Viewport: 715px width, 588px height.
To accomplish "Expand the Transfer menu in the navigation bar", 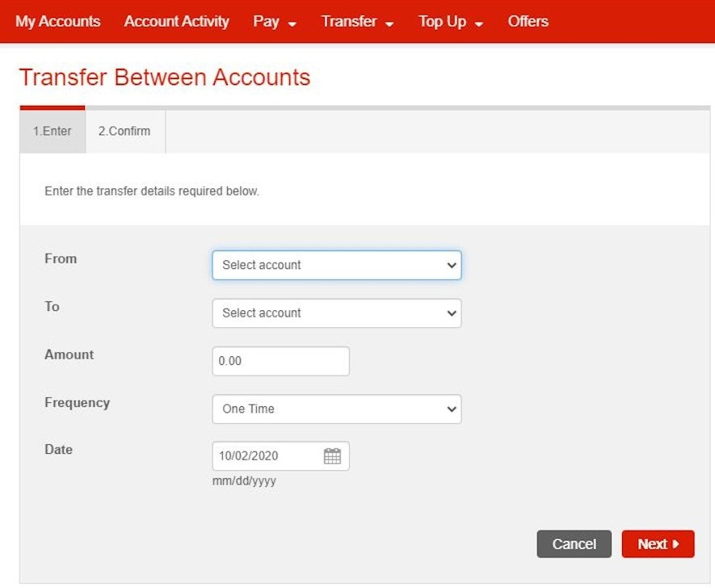I will tap(357, 22).
